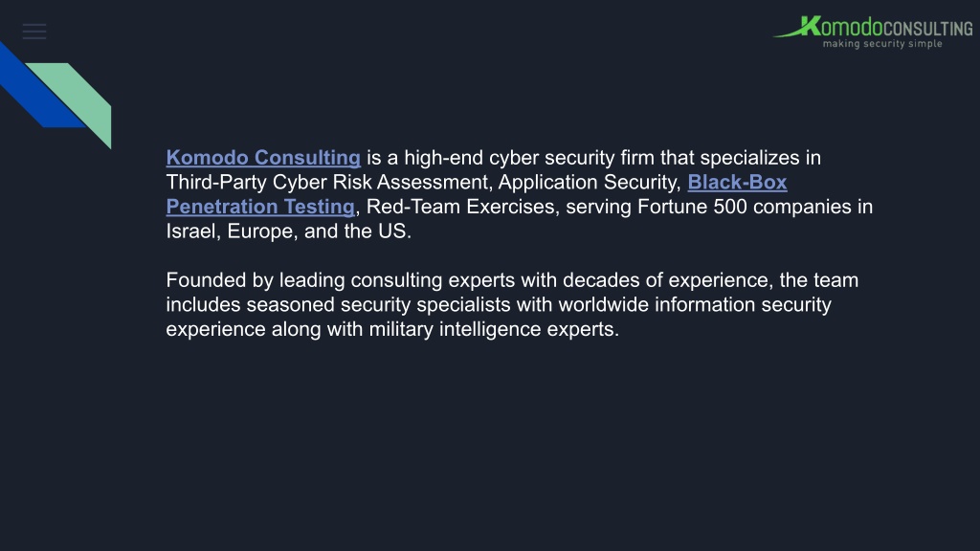Click the phrase 'military intelligence experts'
980x551 pixels.
tap(491, 329)
